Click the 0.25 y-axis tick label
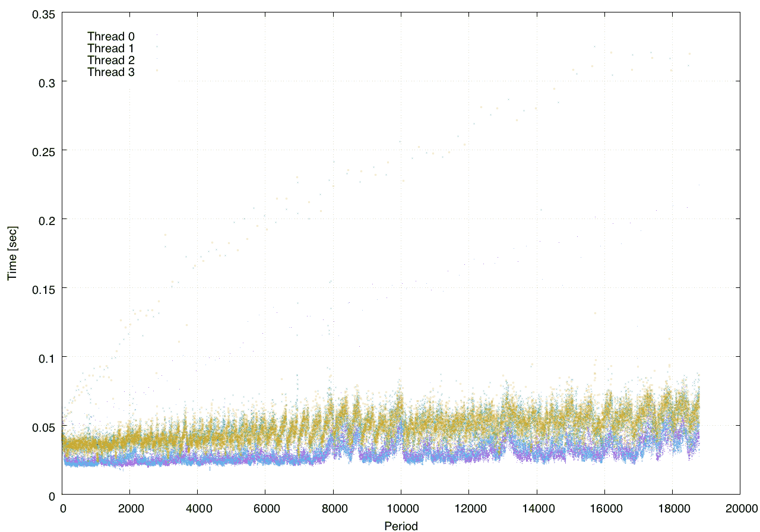This screenshot has width=760, height=532. click(42, 151)
